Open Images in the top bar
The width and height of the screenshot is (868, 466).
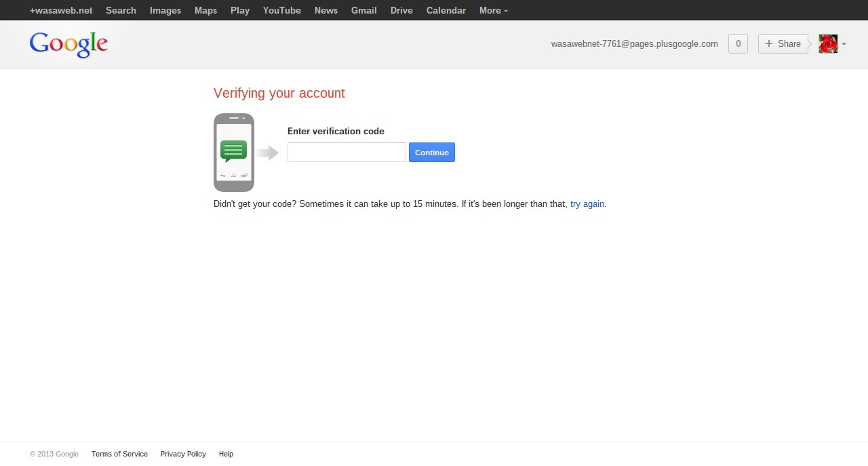tap(165, 10)
